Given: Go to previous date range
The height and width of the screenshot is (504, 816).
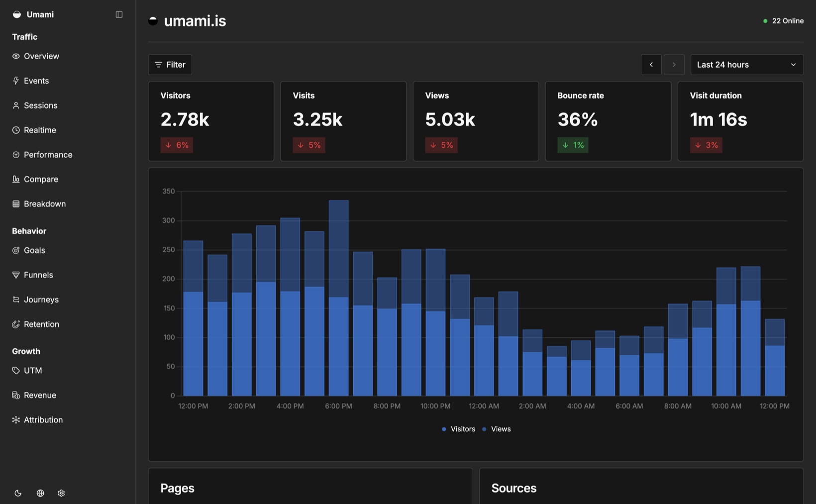Looking at the screenshot, I should pyautogui.click(x=651, y=65).
